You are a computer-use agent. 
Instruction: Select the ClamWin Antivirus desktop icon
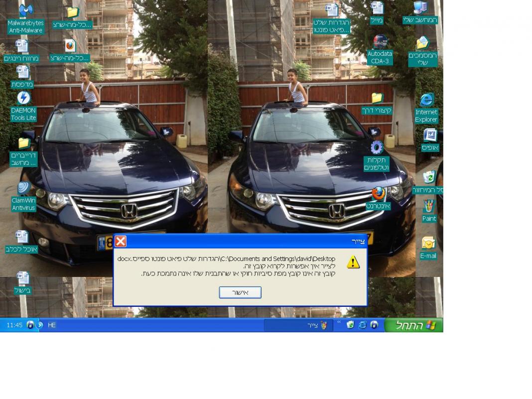pos(23,188)
